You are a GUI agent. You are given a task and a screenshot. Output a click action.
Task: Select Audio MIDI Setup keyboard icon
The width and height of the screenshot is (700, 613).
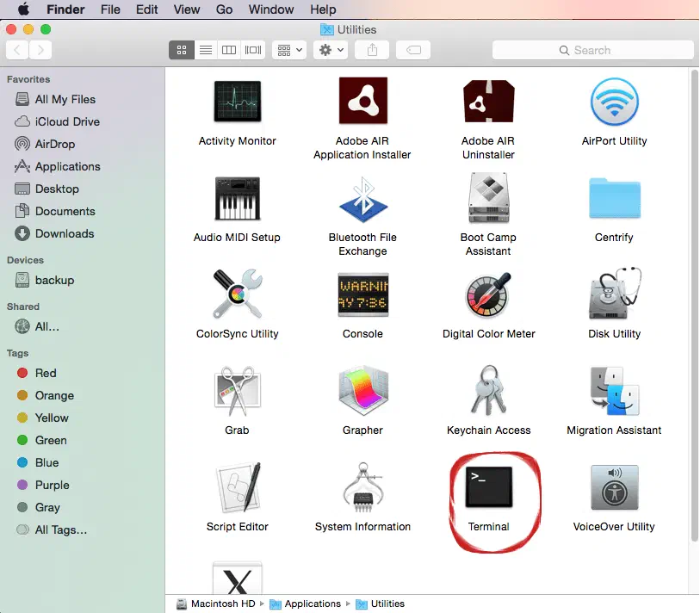[x=237, y=198]
